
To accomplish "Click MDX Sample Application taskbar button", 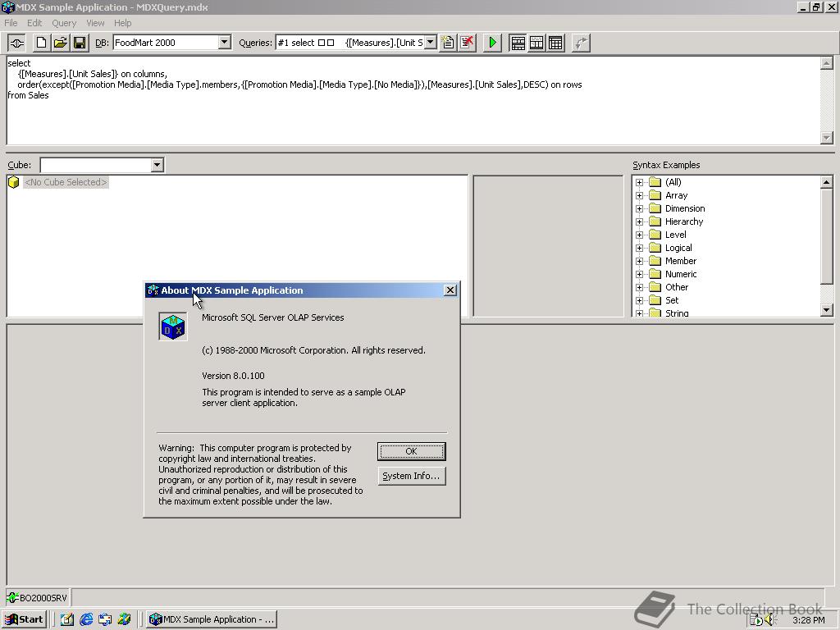I will pos(212,619).
